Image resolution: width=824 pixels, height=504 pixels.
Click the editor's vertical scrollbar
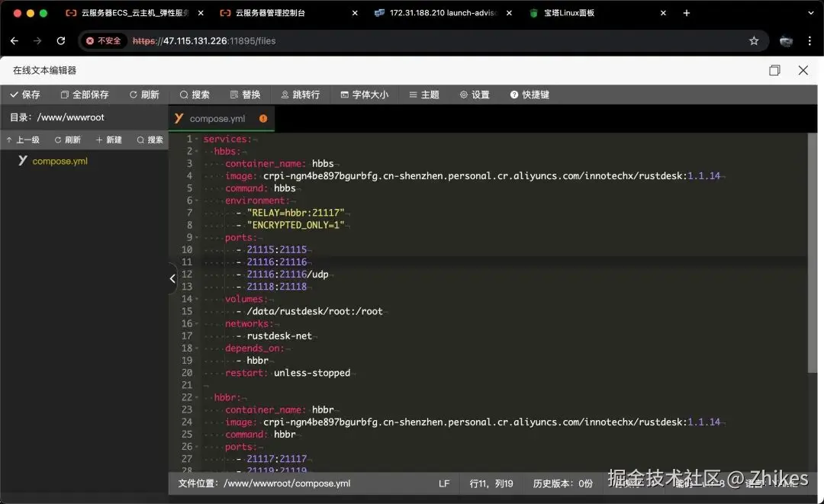812,252
